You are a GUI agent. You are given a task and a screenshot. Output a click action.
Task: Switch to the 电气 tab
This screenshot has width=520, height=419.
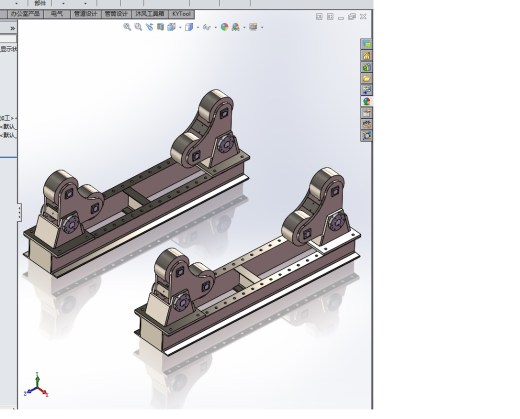click(x=57, y=14)
